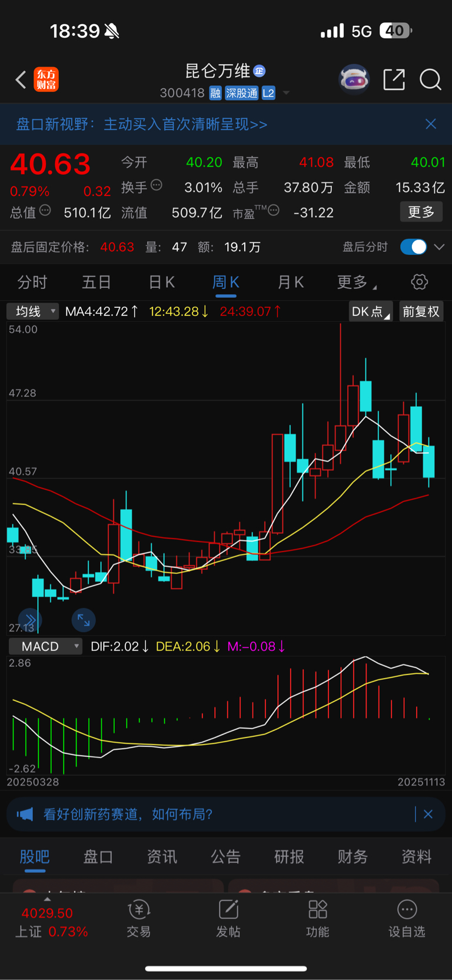Select the 周K tab

[225, 283]
